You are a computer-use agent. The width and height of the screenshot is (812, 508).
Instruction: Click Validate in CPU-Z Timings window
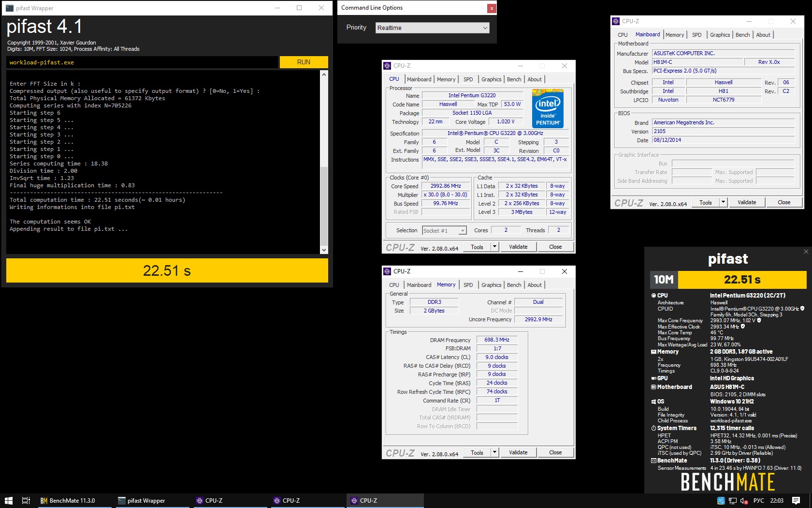coord(518,452)
